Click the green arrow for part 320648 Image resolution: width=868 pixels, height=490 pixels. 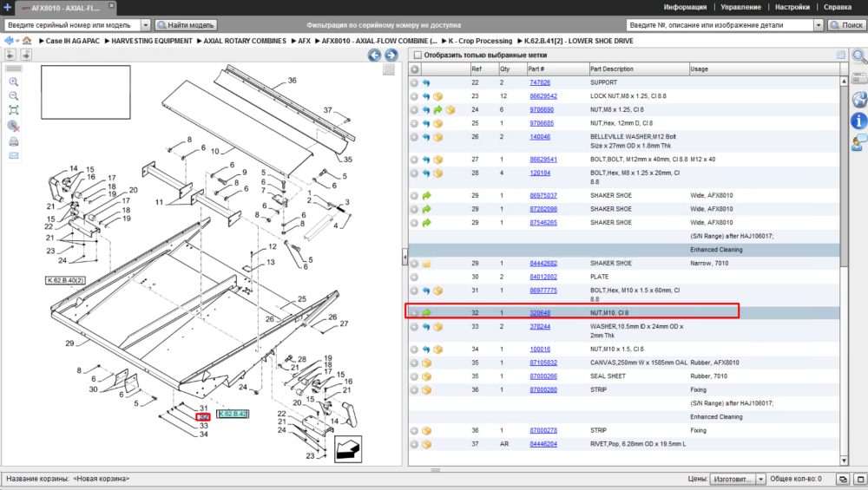[426, 313]
